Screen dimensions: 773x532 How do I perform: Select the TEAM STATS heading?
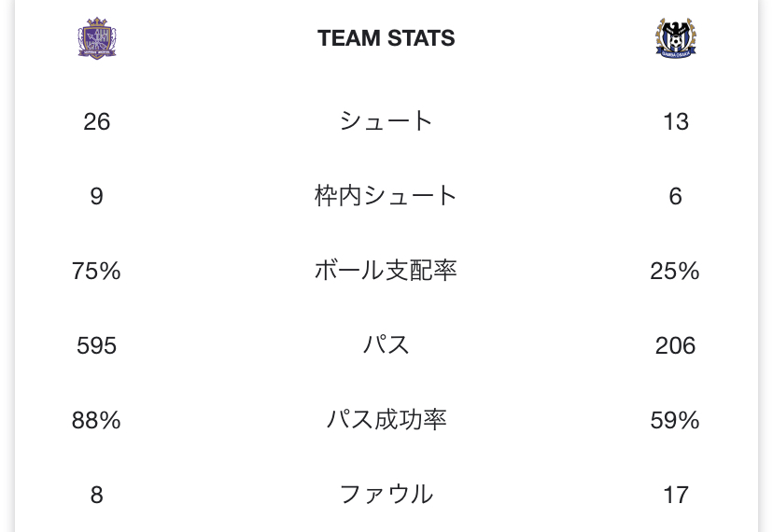[x=386, y=38]
